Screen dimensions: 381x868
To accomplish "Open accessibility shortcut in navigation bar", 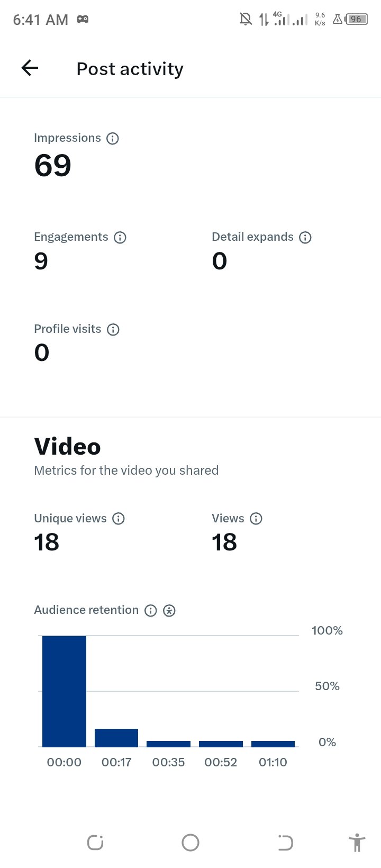I will [x=357, y=843].
